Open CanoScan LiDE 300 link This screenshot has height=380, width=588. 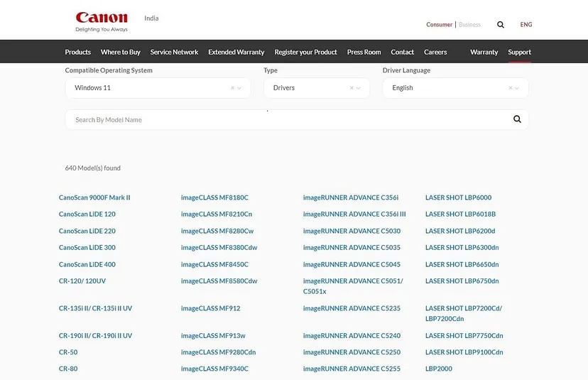tap(87, 247)
